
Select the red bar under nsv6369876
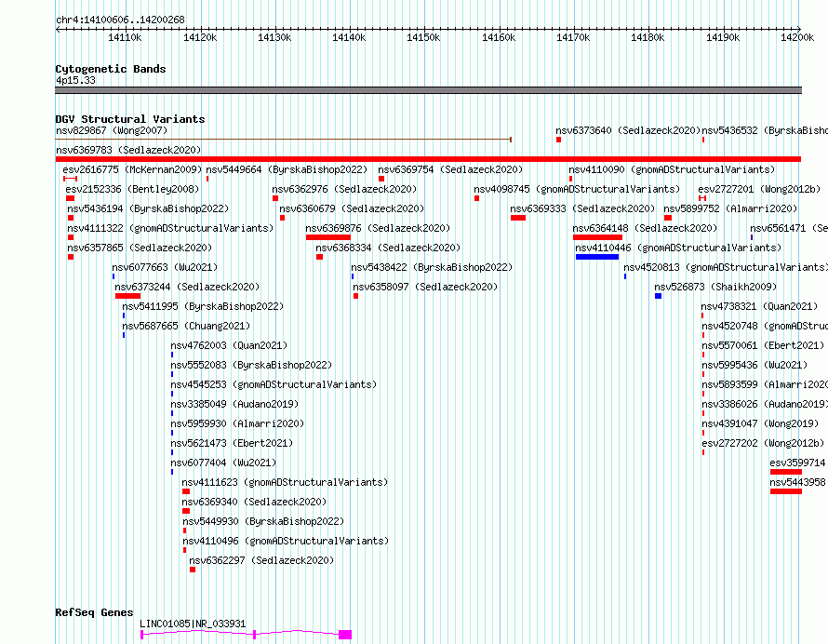point(327,237)
